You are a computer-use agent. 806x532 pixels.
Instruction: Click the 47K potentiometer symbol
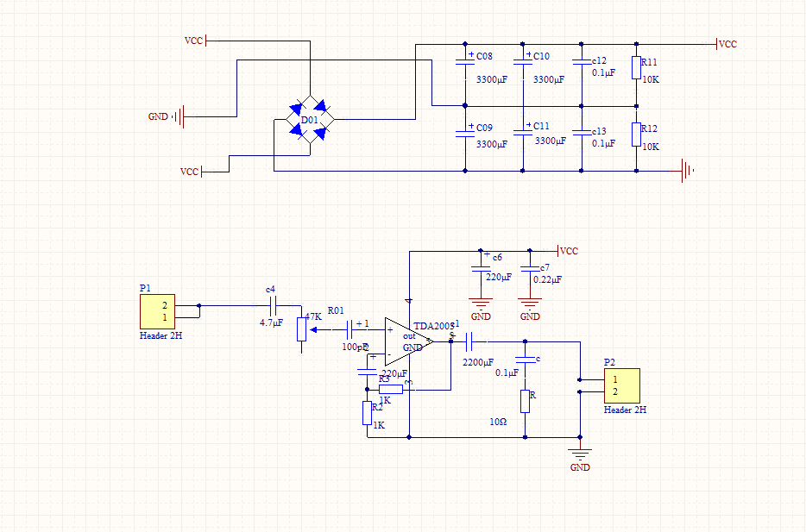[302, 329]
